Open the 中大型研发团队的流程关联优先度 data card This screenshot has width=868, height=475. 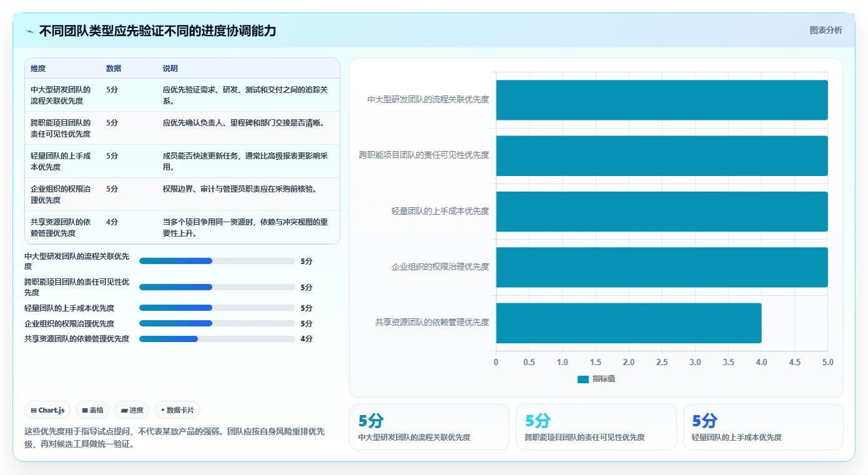pos(429,427)
